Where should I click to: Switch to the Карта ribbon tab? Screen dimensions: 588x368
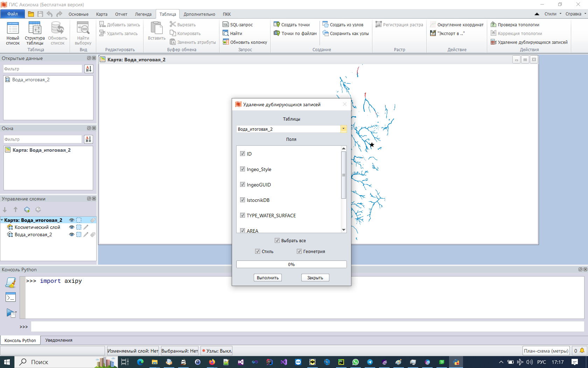tap(101, 14)
